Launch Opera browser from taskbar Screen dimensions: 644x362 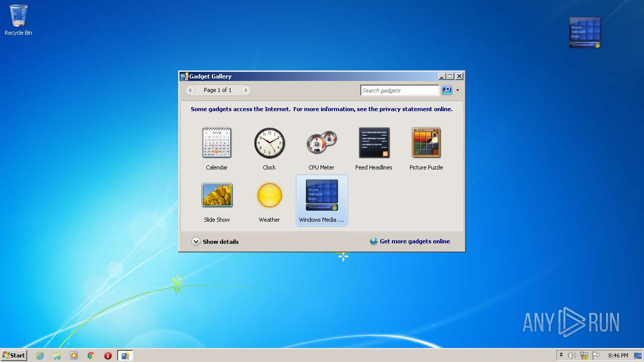(108, 355)
